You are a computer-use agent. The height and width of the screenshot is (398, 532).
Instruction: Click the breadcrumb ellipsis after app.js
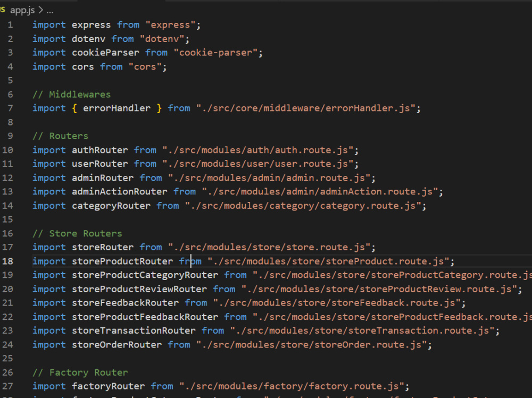click(50, 11)
